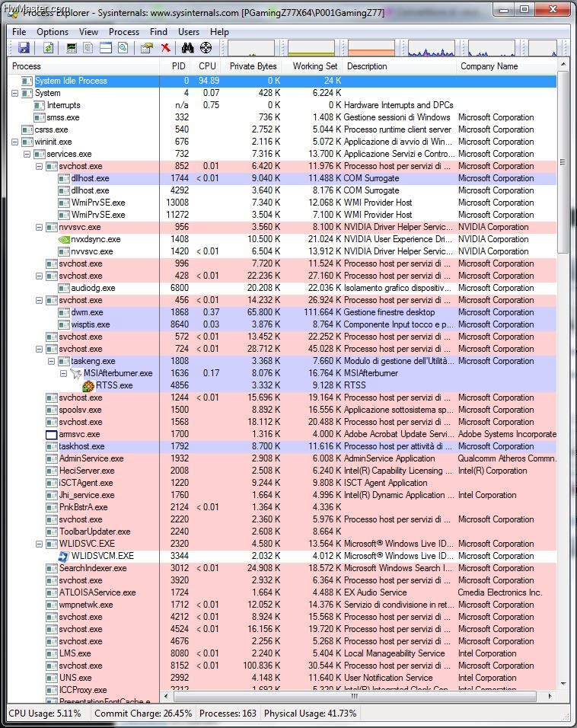
Task: Click the vertical scrollbar down arrow
Action: click(563, 684)
